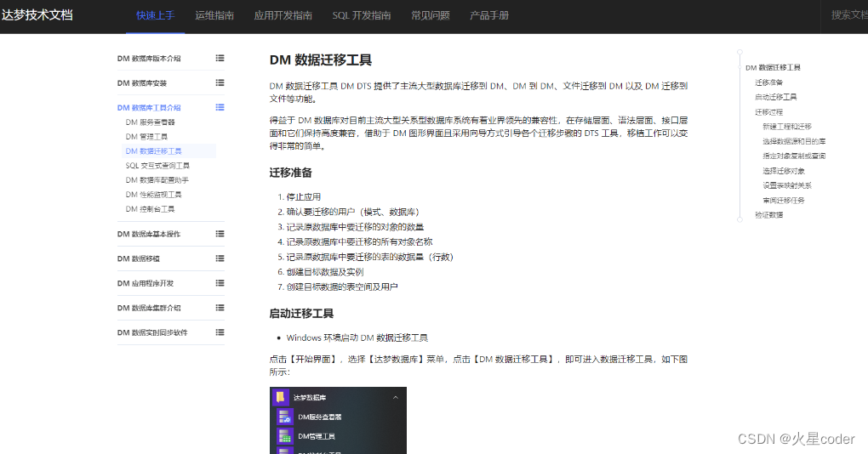Open DM 性能监视工具 in the sidebar
The width and height of the screenshot is (868, 454).
(153, 194)
